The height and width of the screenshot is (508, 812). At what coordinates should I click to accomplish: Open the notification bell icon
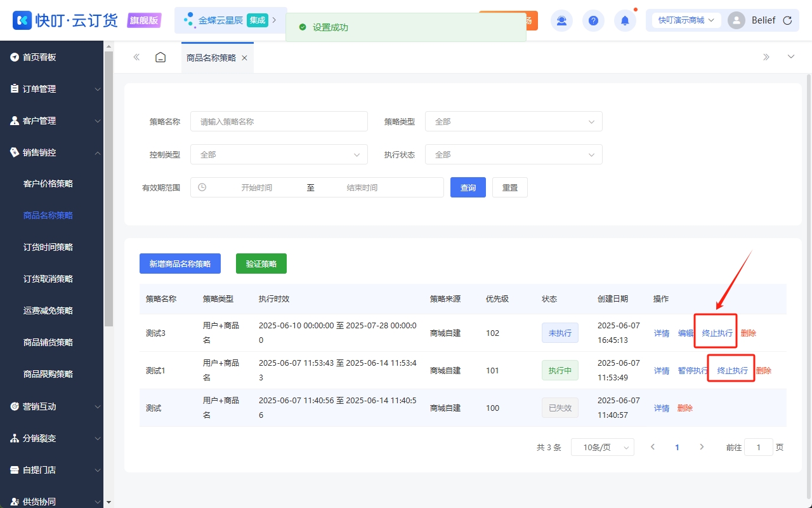point(625,20)
